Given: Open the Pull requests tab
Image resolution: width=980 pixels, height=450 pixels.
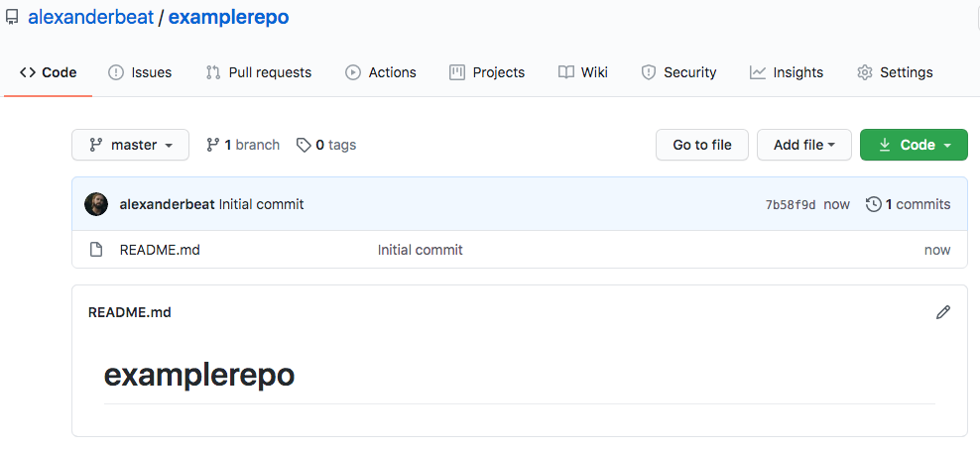Looking at the screenshot, I should click(x=258, y=72).
